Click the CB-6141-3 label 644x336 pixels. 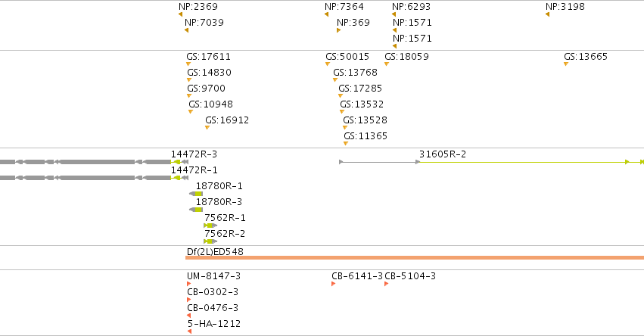(x=357, y=276)
